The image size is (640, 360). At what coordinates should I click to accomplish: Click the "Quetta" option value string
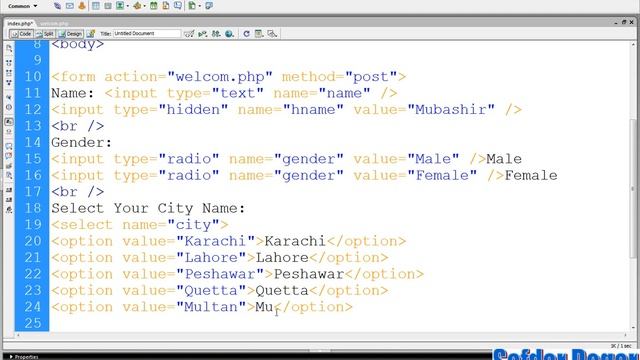[211, 291]
